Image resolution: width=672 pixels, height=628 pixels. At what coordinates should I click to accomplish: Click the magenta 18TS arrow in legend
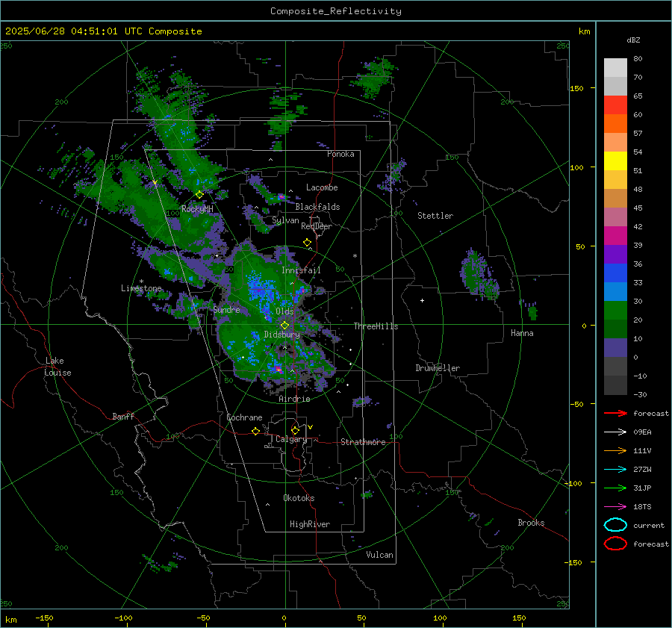[615, 507]
